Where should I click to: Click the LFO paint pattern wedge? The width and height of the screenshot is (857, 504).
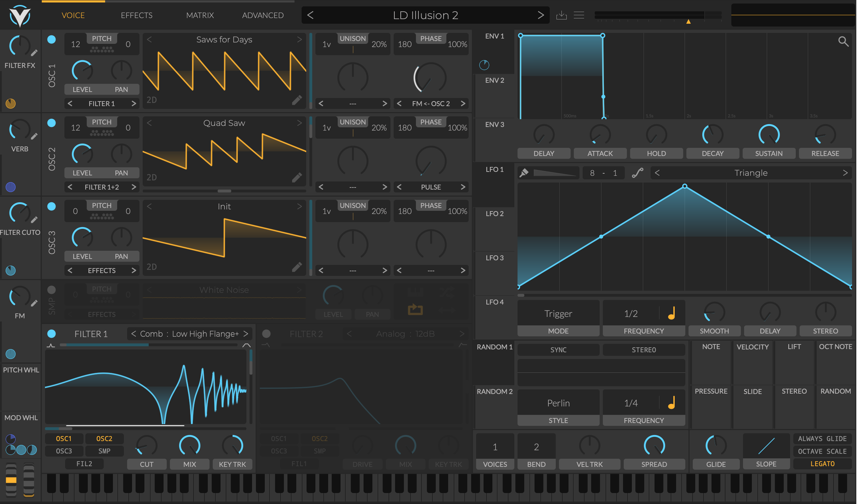(x=554, y=173)
